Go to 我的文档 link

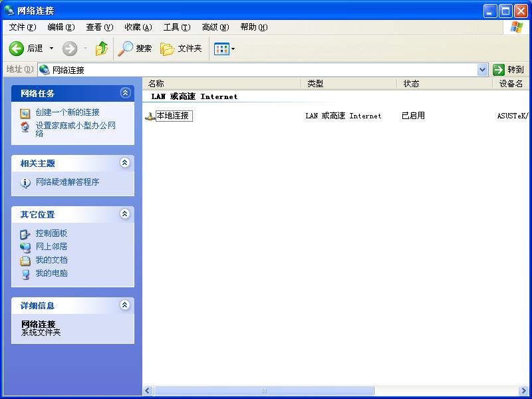click(52, 260)
